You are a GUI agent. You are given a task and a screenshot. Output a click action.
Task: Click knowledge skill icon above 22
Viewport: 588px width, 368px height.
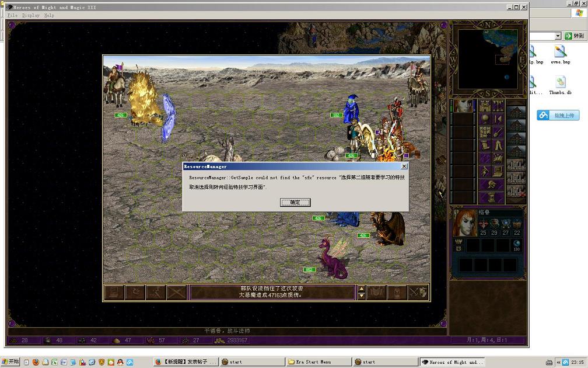coord(517,224)
